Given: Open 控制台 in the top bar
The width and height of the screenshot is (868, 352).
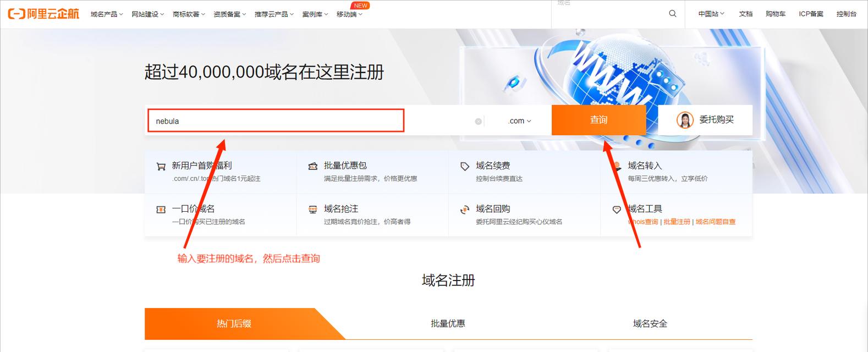Looking at the screenshot, I should click(x=846, y=14).
